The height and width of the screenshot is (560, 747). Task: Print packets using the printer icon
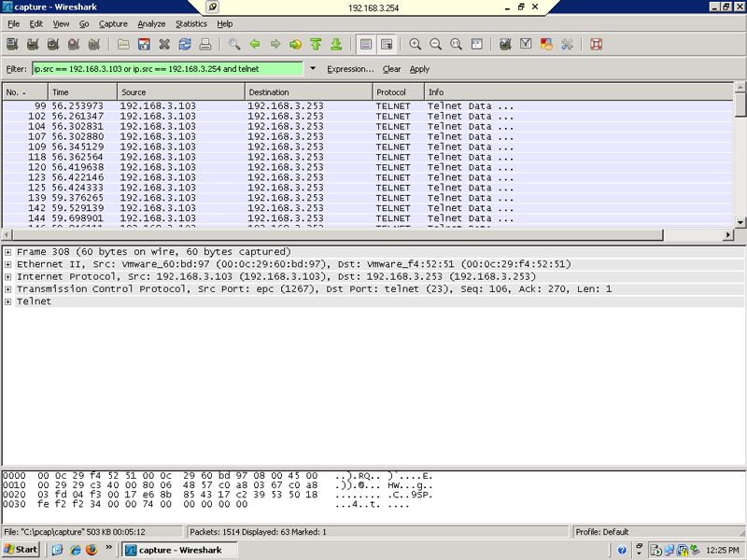205,44
